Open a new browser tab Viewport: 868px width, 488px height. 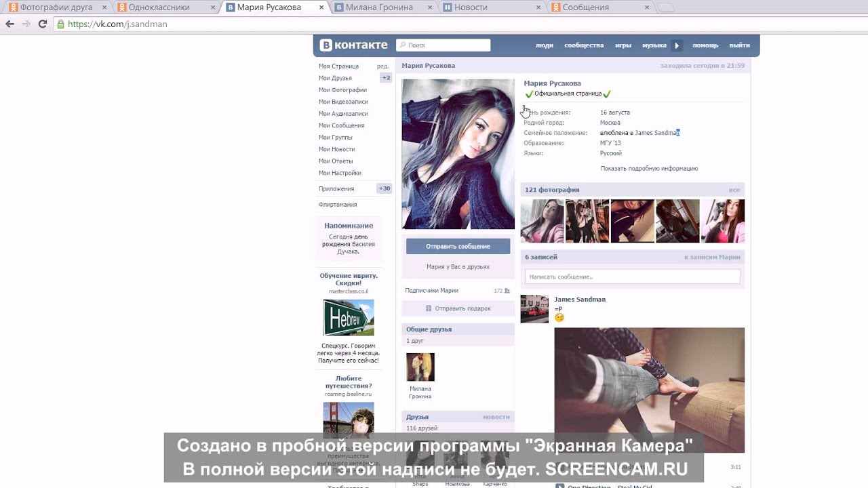pos(666,8)
